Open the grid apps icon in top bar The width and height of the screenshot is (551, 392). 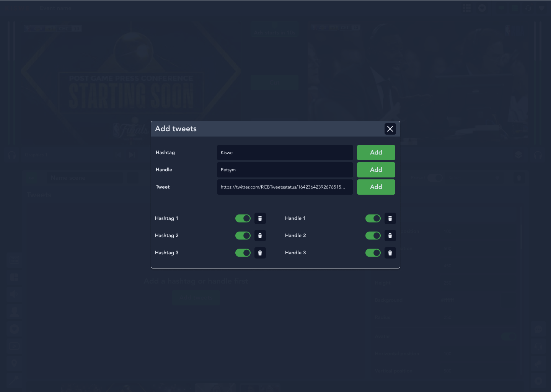[467, 8]
